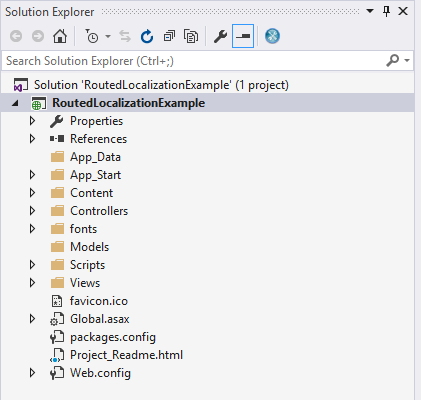Click the Home icon in toolbar
421x400 pixels.
click(x=60, y=36)
